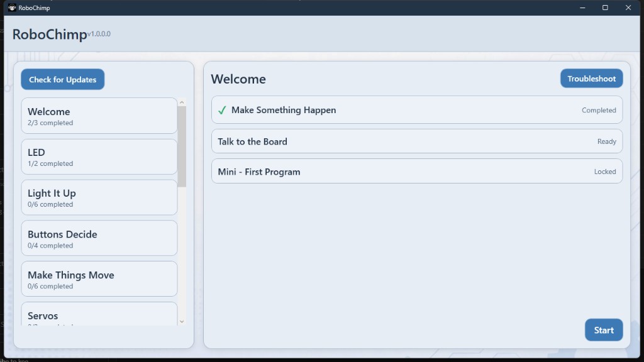644x362 pixels.
Task: Click the category list scroll down arrow
Action: [x=182, y=322]
